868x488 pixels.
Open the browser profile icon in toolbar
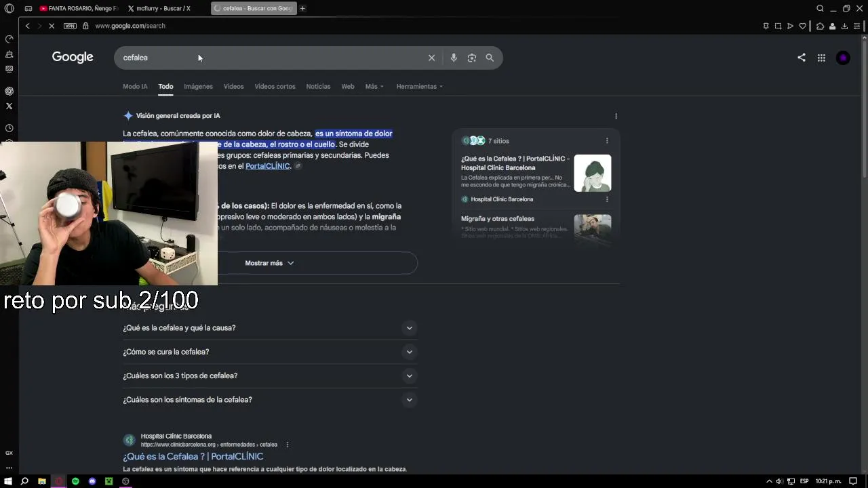tap(832, 26)
